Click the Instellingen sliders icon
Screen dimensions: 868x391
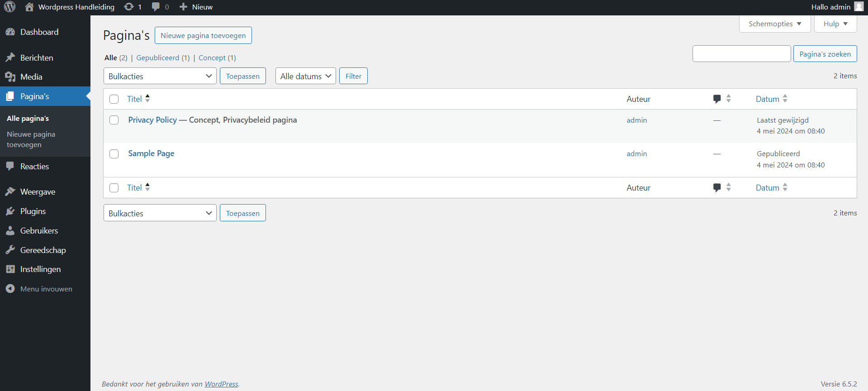[10, 269]
